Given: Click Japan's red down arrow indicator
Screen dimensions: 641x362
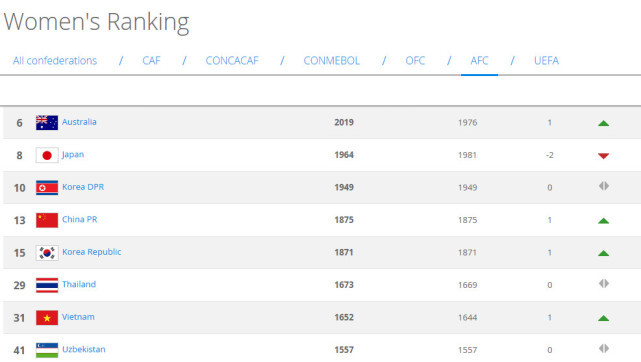Looking at the screenshot, I should tap(603, 156).
